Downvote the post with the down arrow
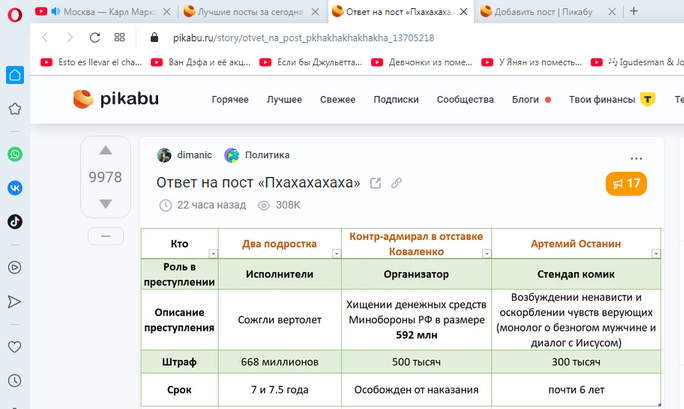 [x=105, y=204]
